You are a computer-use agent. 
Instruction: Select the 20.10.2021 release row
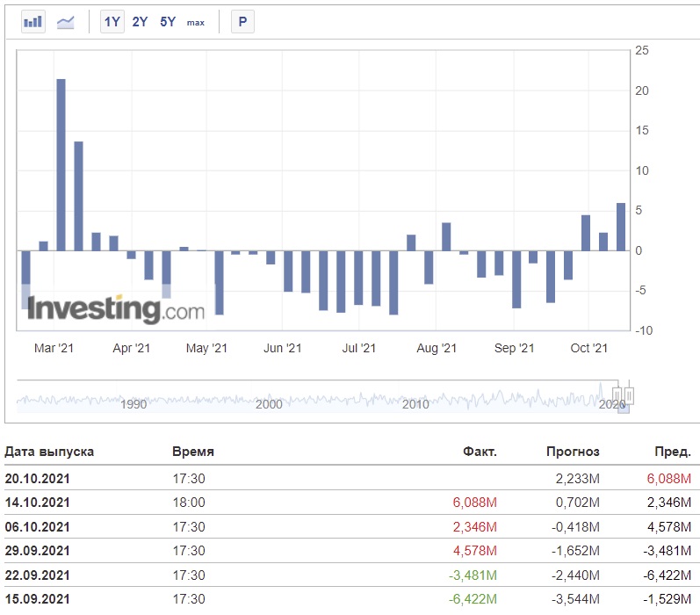click(350, 478)
